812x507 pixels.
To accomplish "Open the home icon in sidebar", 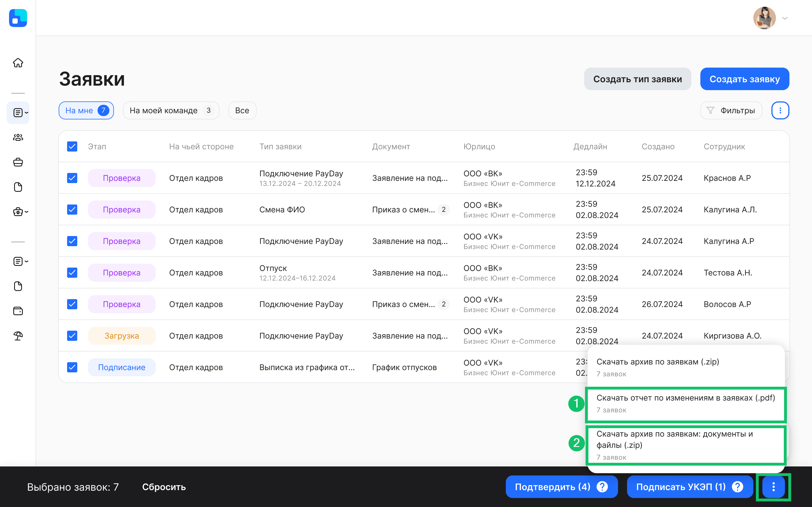I will [18, 63].
